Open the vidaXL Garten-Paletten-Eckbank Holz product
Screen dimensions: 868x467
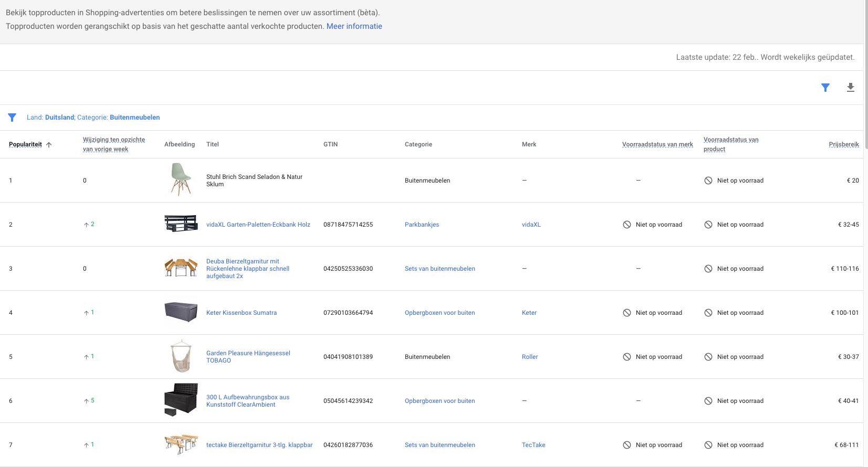[258, 225]
